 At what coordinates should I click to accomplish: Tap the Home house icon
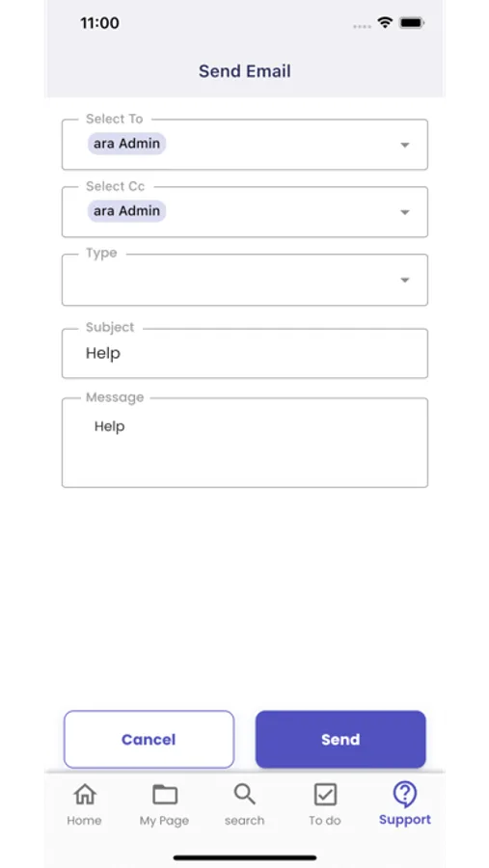(x=84, y=795)
